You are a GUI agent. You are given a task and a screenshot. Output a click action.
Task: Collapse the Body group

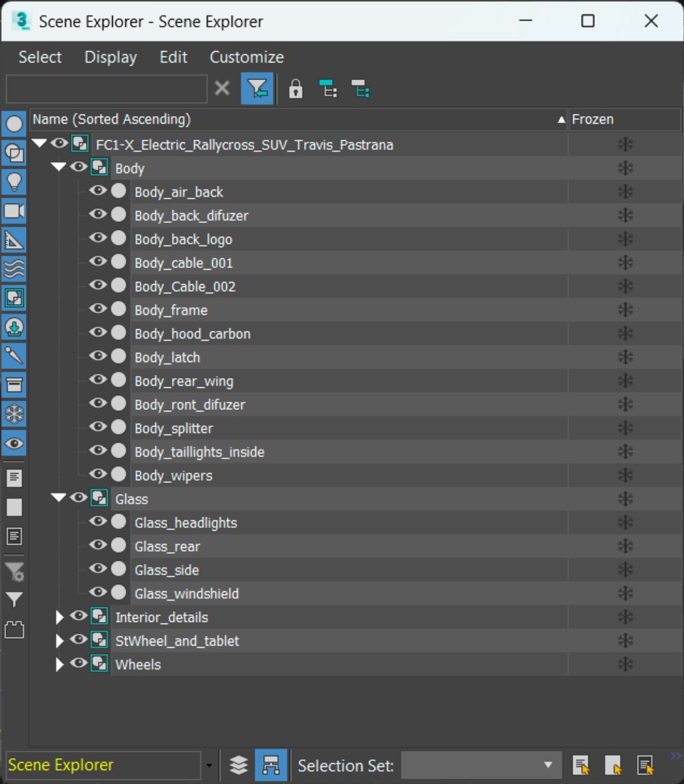pyautogui.click(x=59, y=167)
